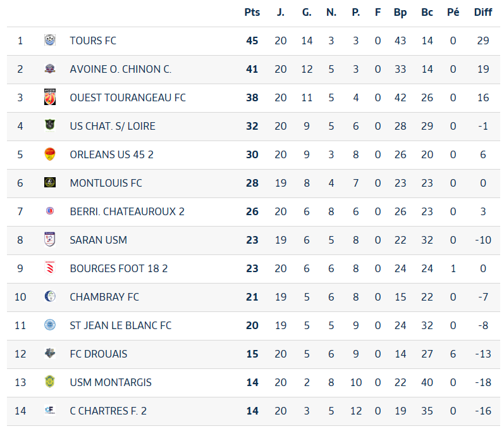Select the Ouest Tourangeau FC badge
Screen dimensions: 504x431
pyautogui.click(x=50, y=97)
